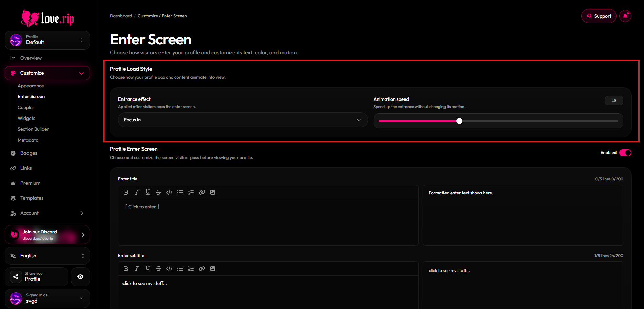The width and height of the screenshot is (644, 309).
Task: Click Underline in Enter subtitle toolbar
Action: click(148, 269)
